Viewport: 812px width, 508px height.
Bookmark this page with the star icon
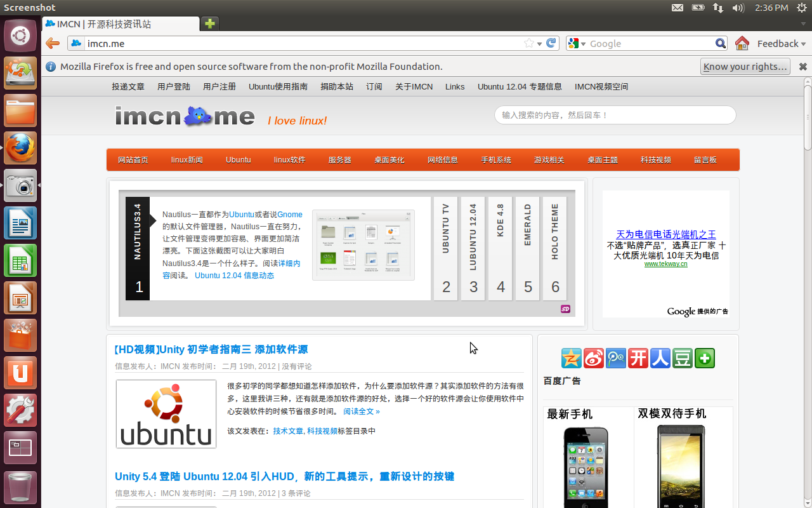(x=529, y=43)
